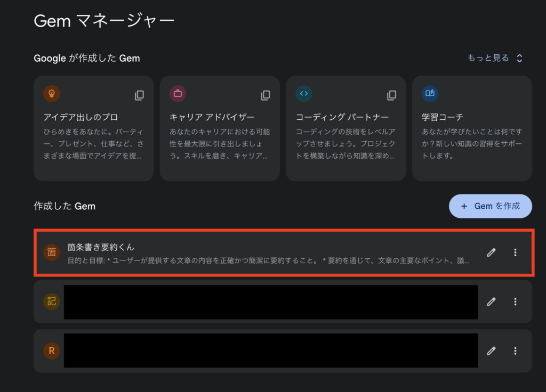Click the 学習コーチ description text
The width and height of the screenshot is (546, 392).
point(472,144)
